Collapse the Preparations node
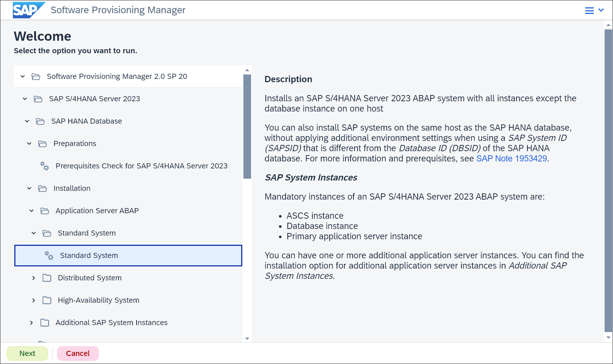The height and width of the screenshot is (364, 613). click(29, 143)
